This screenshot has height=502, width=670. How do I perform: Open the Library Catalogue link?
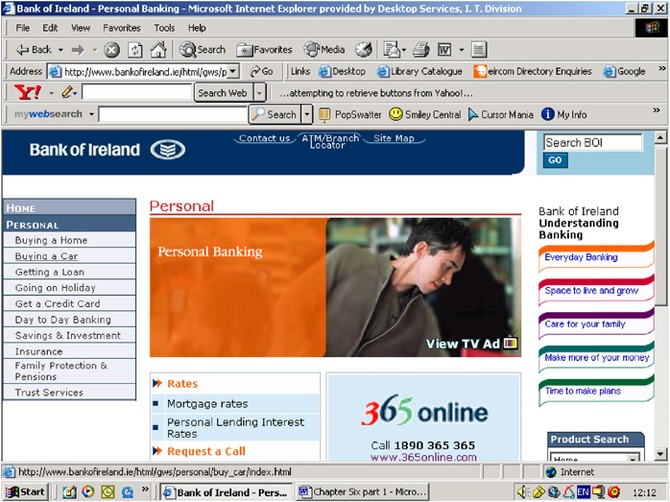(420, 71)
